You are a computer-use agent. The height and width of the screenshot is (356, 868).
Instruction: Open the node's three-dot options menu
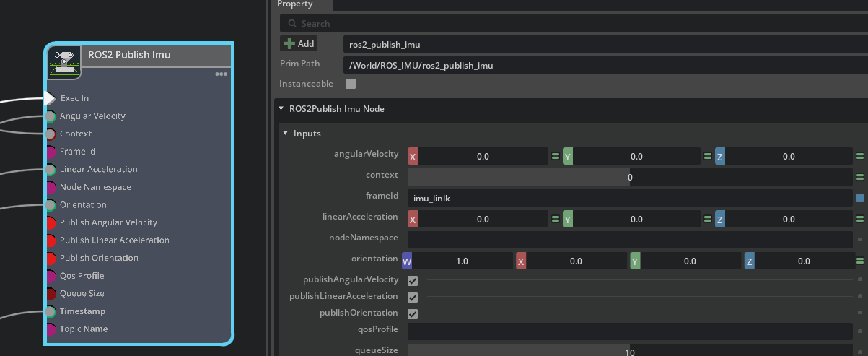point(222,74)
